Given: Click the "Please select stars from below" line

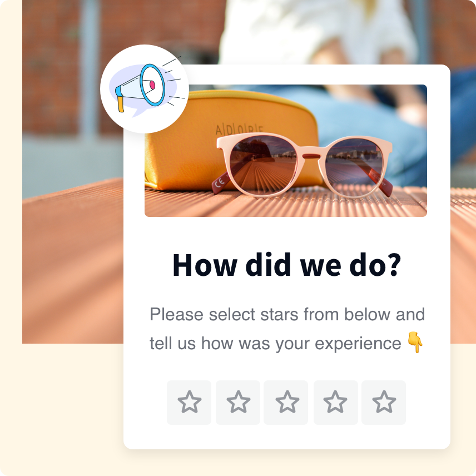Looking at the screenshot, I should [x=287, y=314].
